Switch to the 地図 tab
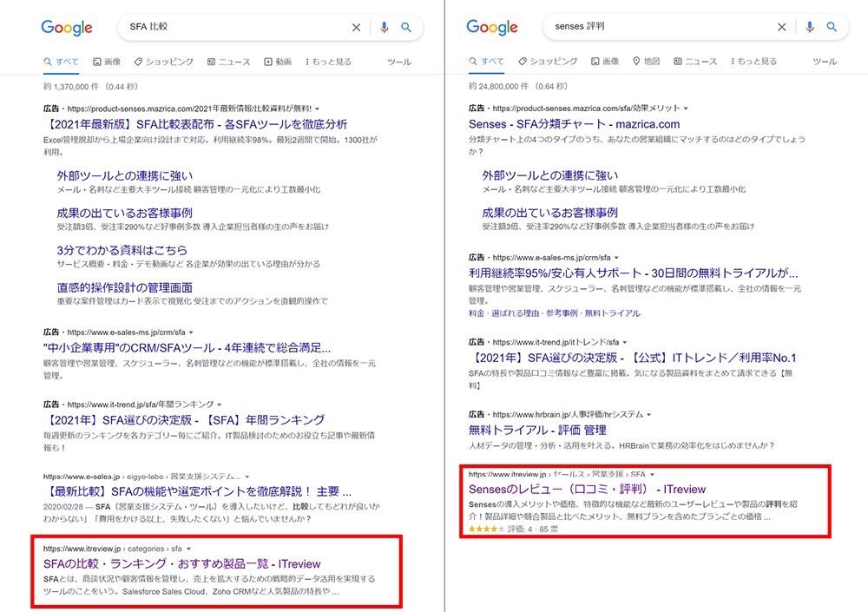 [647, 62]
